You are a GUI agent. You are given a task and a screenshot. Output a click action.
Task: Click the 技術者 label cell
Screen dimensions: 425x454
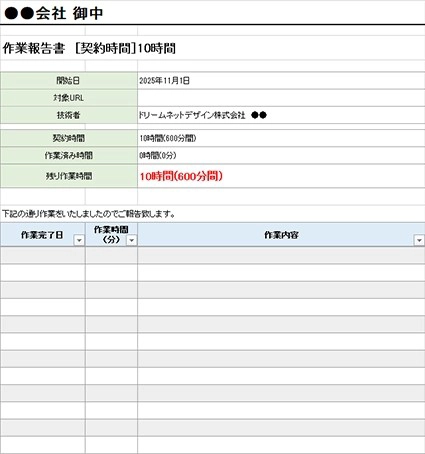point(68,115)
